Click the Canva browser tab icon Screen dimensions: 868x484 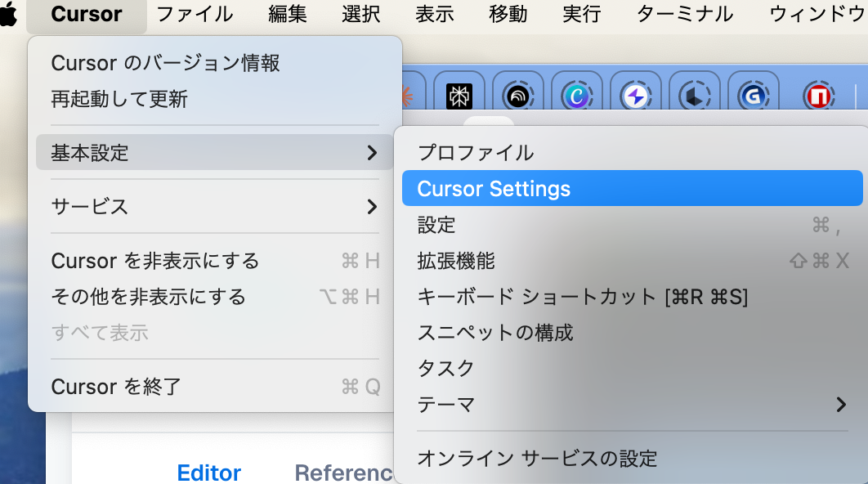(x=577, y=96)
